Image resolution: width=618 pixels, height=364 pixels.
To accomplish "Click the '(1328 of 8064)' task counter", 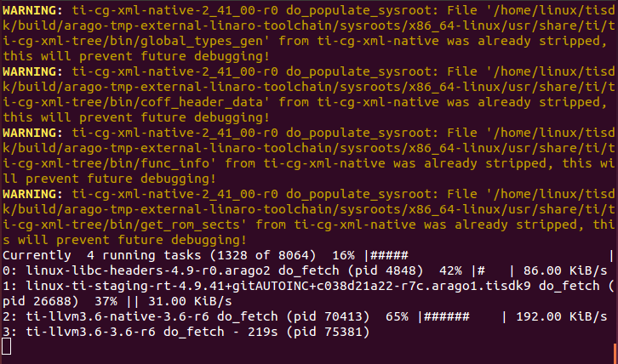I will tap(262, 256).
